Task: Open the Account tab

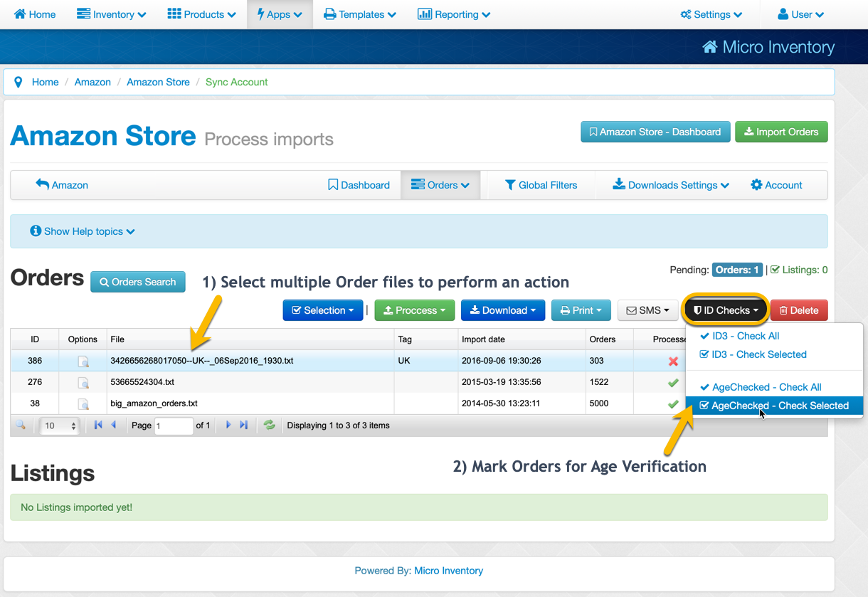Action: 776,185
